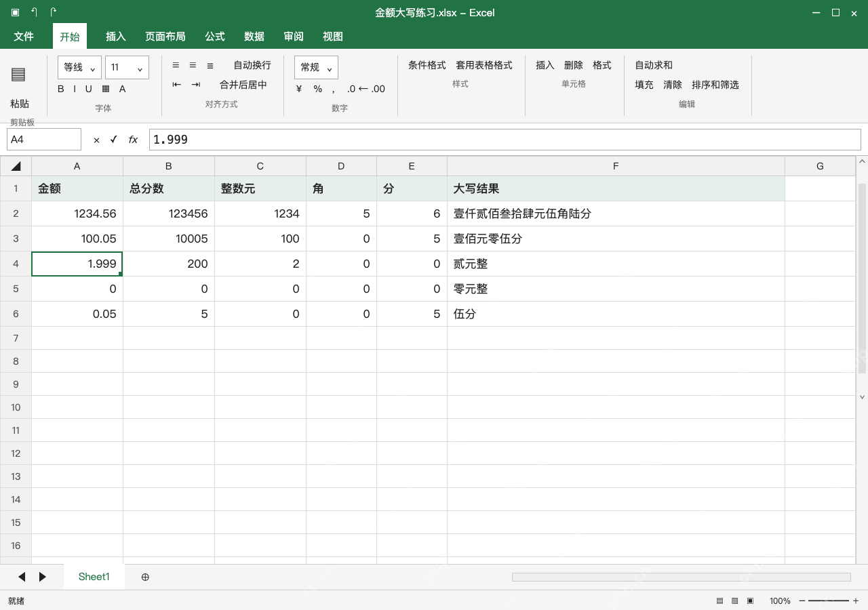The height and width of the screenshot is (610, 868).
Task: Click the 清除 clear button
Action: coord(673,85)
